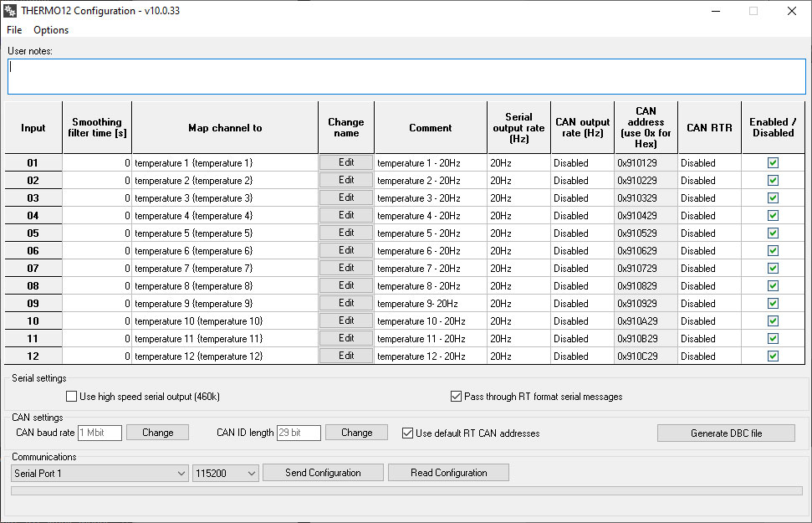The image size is (812, 523).
Task: Uncheck Enabled checkbox for input 01
Action: [773, 163]
